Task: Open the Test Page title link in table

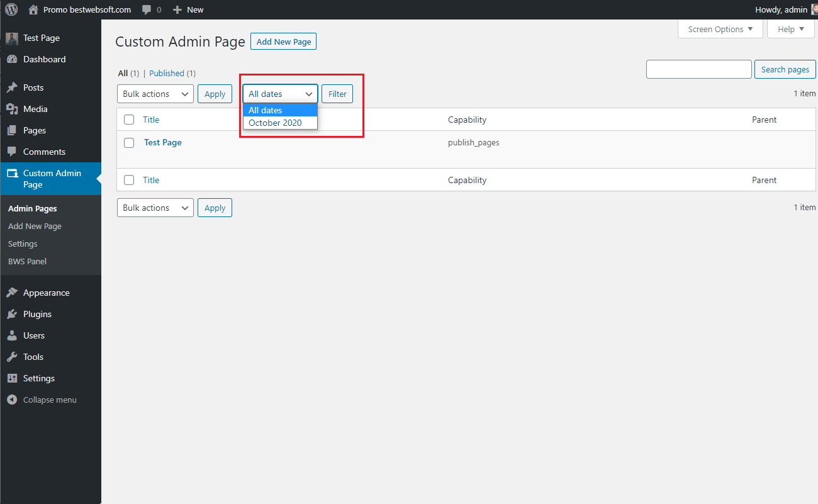Action: 163,142
